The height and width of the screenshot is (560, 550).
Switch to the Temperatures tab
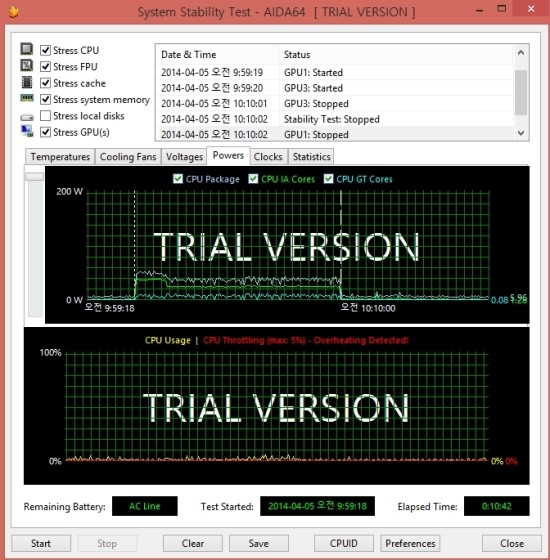click(60, 157)
